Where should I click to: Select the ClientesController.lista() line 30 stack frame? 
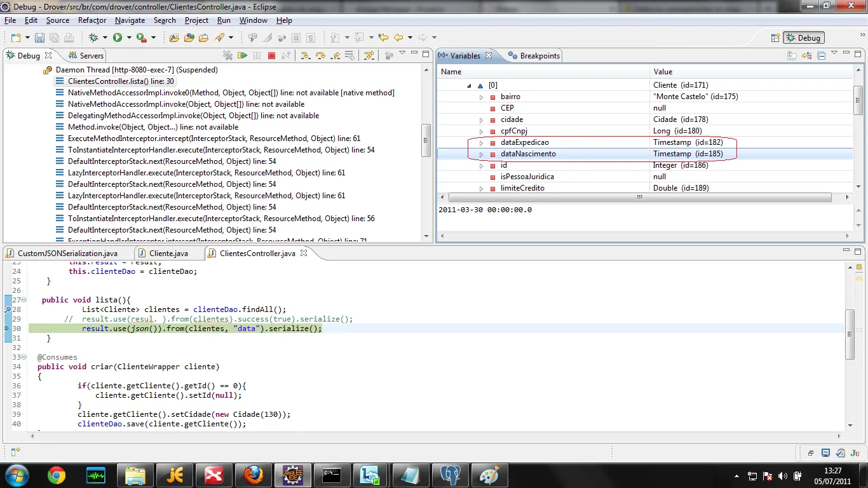pyautogui.click(x=121, y=81)
